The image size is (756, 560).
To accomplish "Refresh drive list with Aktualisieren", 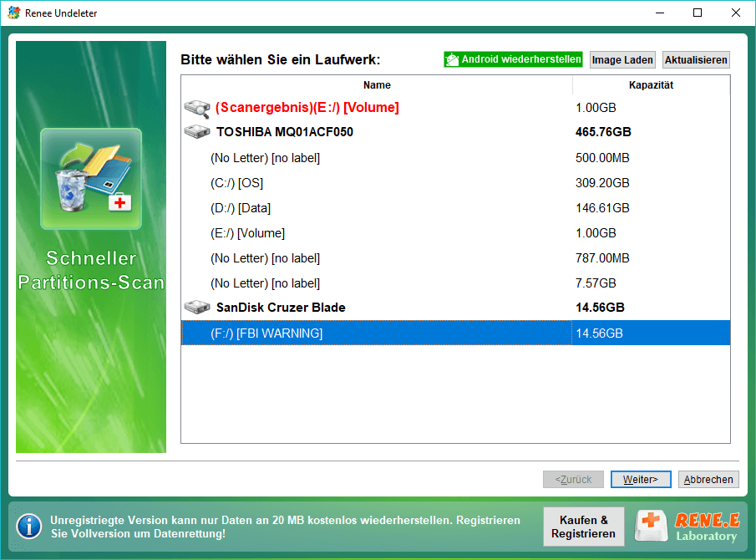I will [696, 60].
